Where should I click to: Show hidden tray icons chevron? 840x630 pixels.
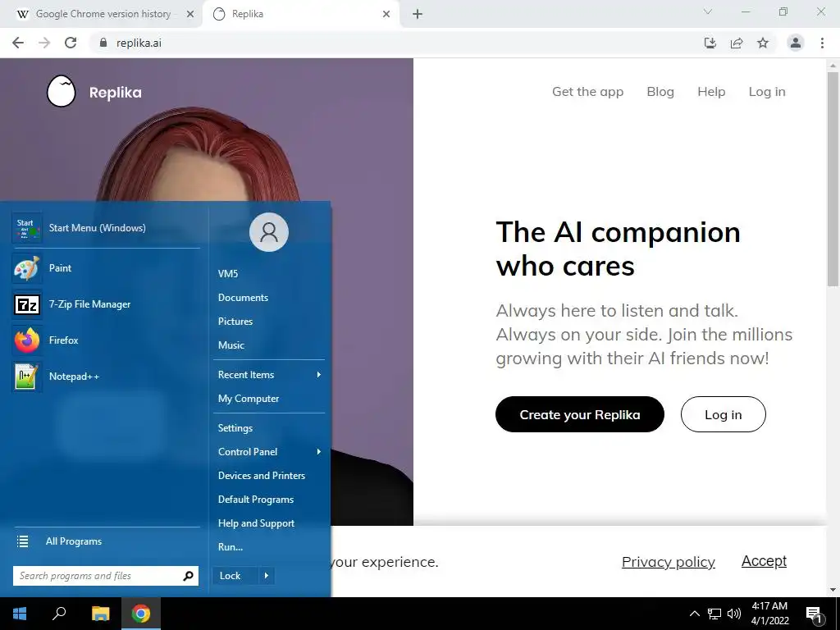pos(694,614)
